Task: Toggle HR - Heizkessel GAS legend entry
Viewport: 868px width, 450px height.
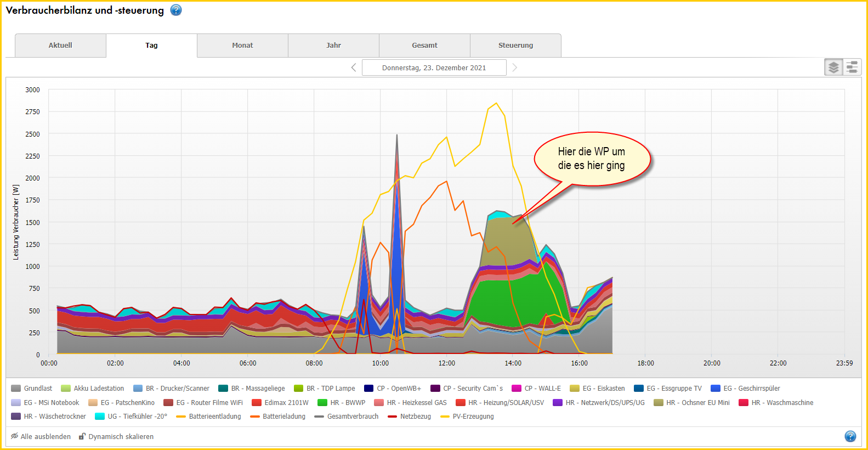Action: (411, 403)
